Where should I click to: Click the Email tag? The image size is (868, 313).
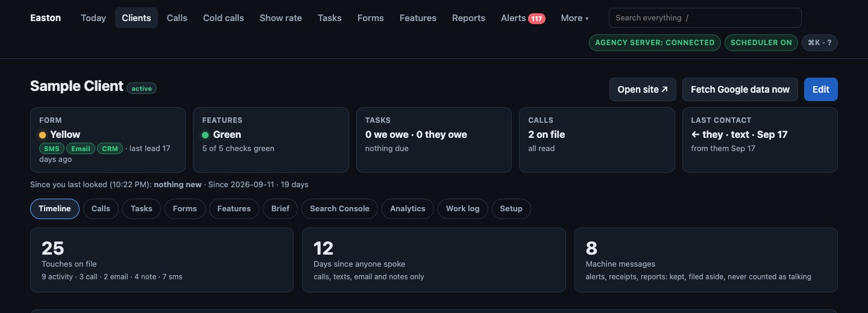(x=81, y=149)
